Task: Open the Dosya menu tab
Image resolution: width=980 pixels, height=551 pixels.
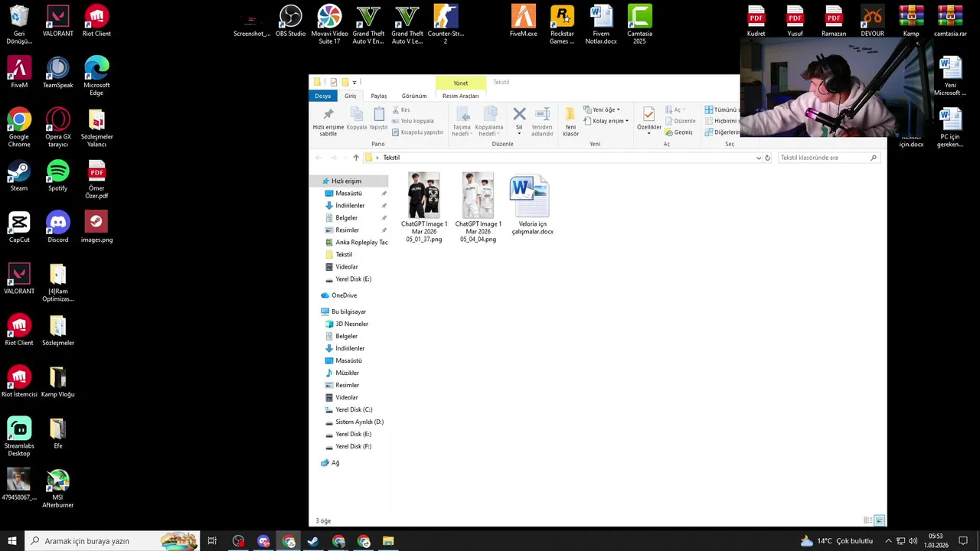Action: coord(323,96)
